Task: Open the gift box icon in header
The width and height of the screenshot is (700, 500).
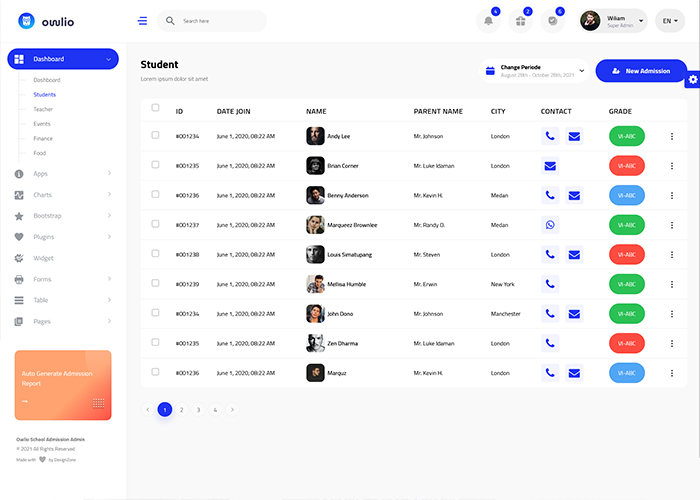Action: [x=519, y=21]
